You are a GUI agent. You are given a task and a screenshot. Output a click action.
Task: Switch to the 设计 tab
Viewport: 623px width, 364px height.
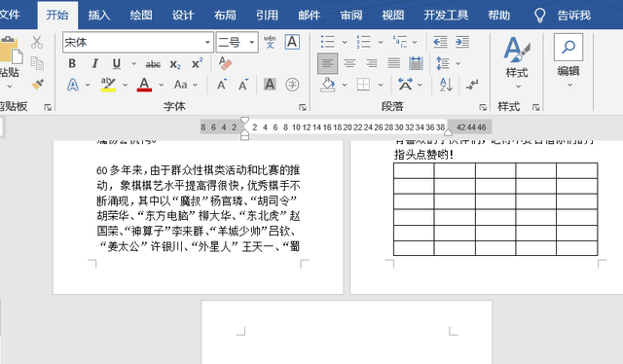pos(183,16)
